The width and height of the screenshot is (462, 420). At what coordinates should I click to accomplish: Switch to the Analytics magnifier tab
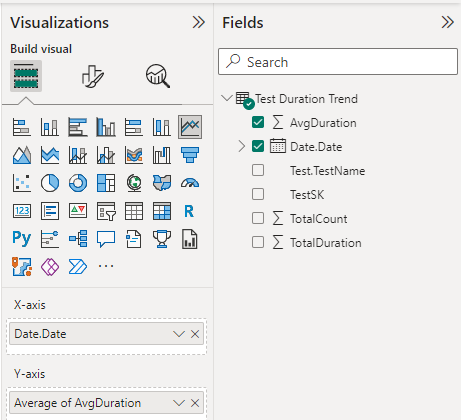click(158, 76)
